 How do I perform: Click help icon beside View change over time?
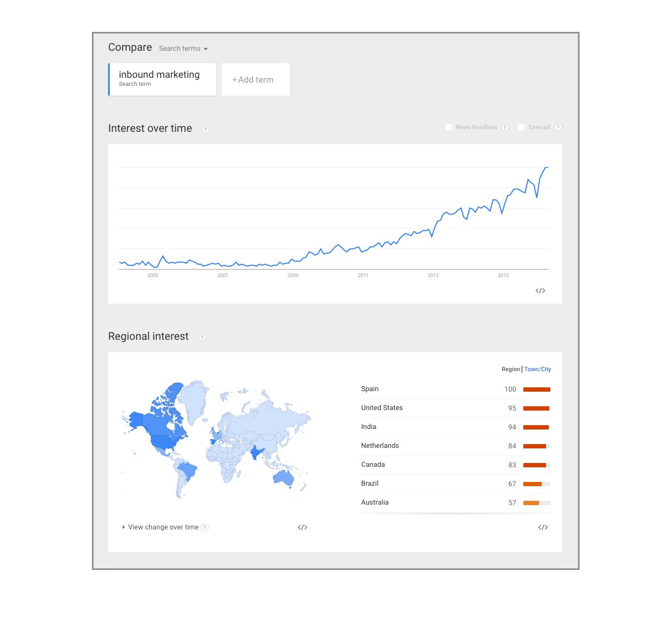tap(204, 528)
